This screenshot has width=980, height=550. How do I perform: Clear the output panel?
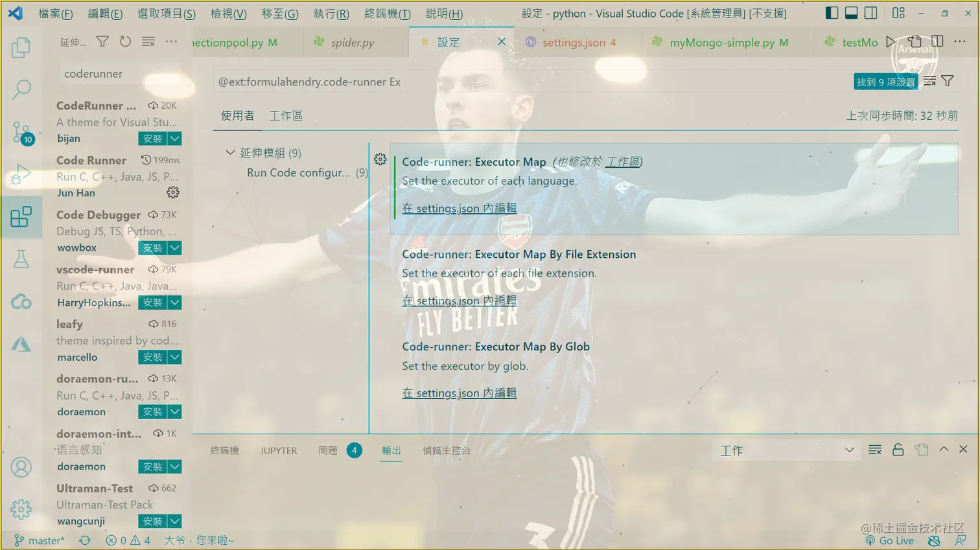click(875, 450)
